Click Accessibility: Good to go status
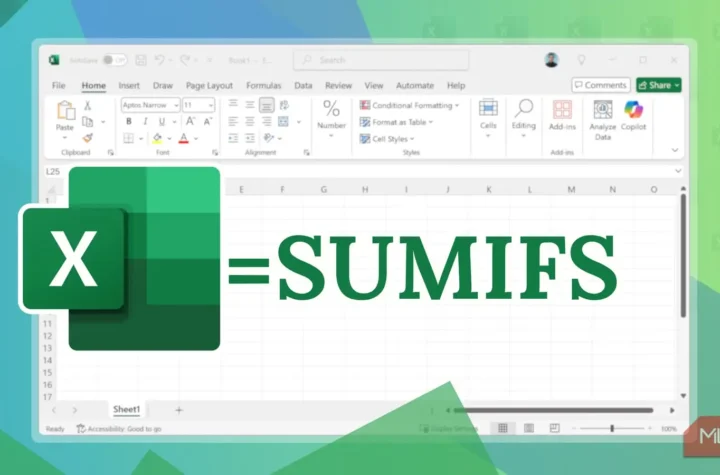The width and height of the screenshot is (720, 475). point(119,429)
